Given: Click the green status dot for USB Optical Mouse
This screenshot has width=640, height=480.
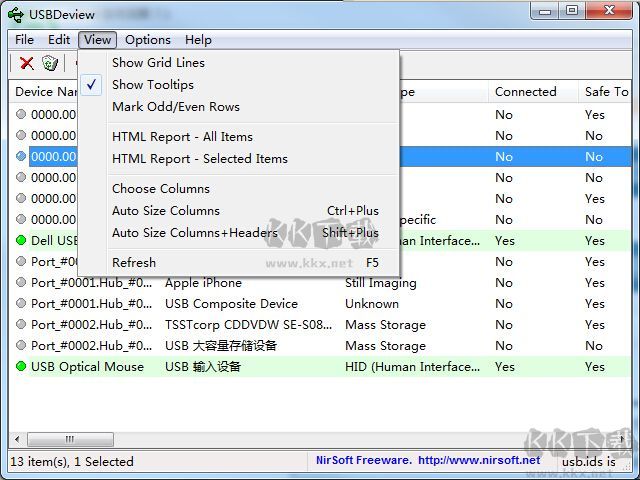Looking at the screenshot, I should (x=21, y=366).
